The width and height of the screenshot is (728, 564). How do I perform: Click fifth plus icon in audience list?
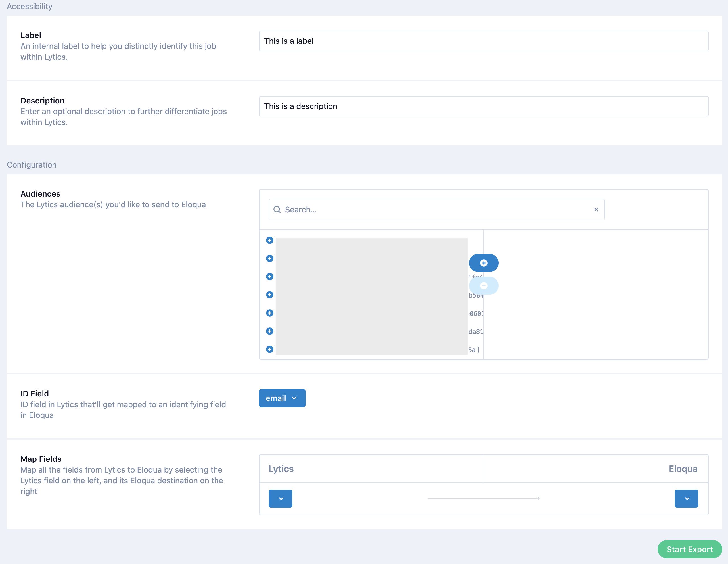[270, 313]
